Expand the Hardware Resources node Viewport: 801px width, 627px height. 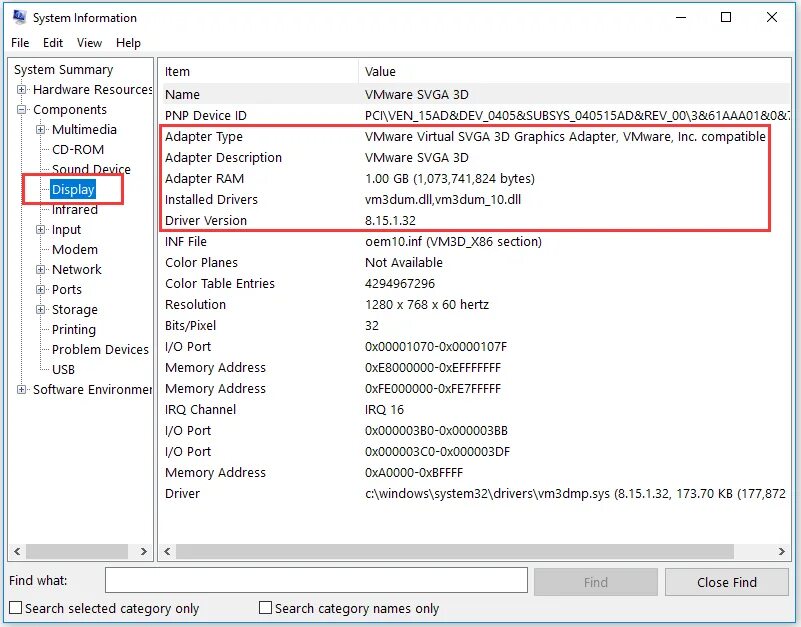(21, 89)
